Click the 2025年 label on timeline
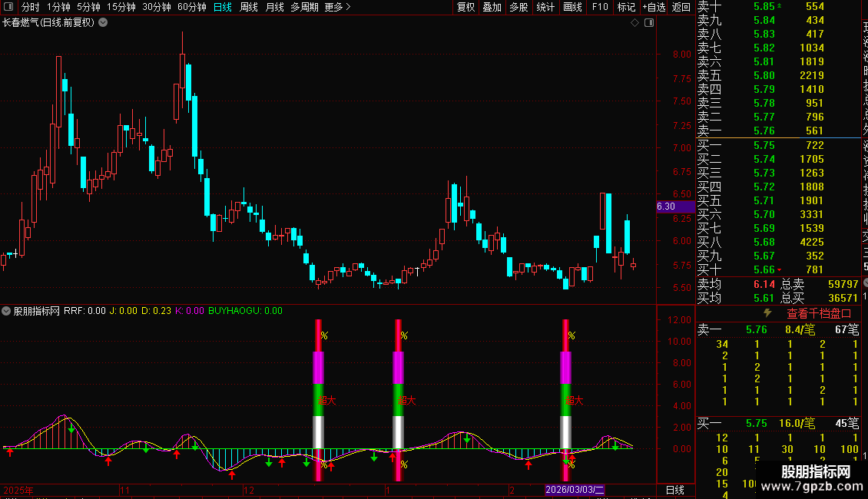Viewport: 868px width, 499px height. pyautogui.click(x=18, y=490)
